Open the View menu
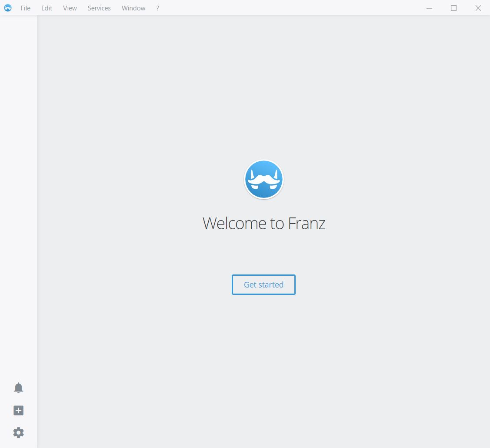Screen dimensions: 490x448 (70, 8)
